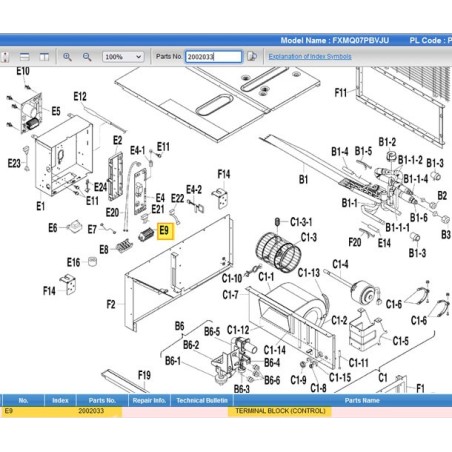This screenshot has width=452, height=452.
Task: Click the E10 part label
Action: [x=23, y=71]
